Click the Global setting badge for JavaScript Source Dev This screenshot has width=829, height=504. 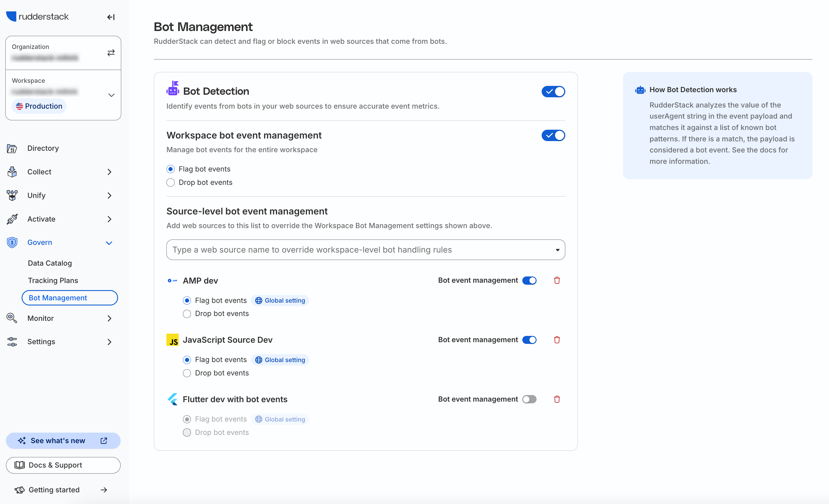[280, 360]
